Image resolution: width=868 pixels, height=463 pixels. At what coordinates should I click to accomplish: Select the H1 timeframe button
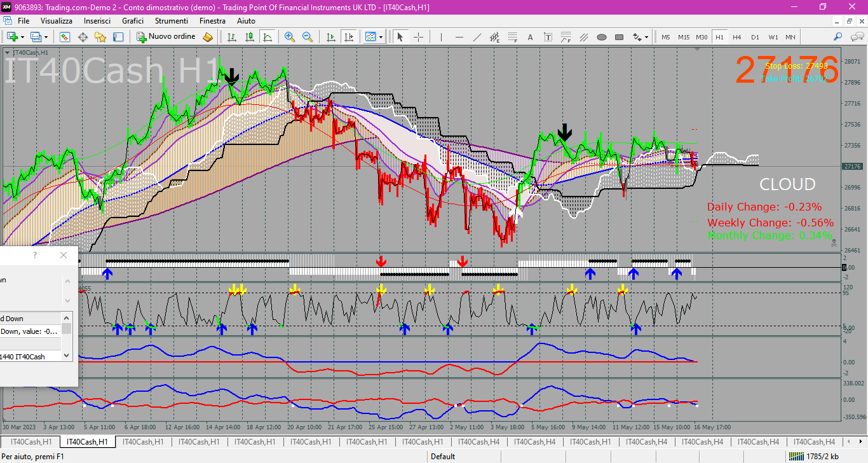click(719, 37)
